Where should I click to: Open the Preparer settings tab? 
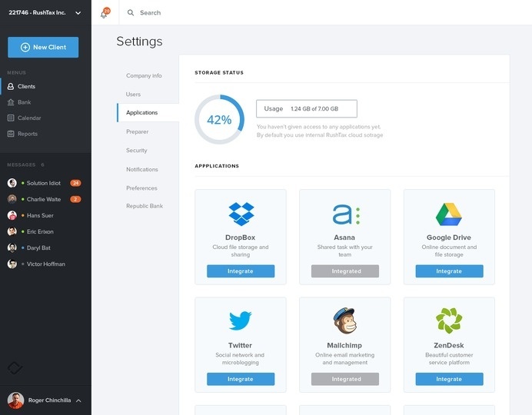(137, 131)
